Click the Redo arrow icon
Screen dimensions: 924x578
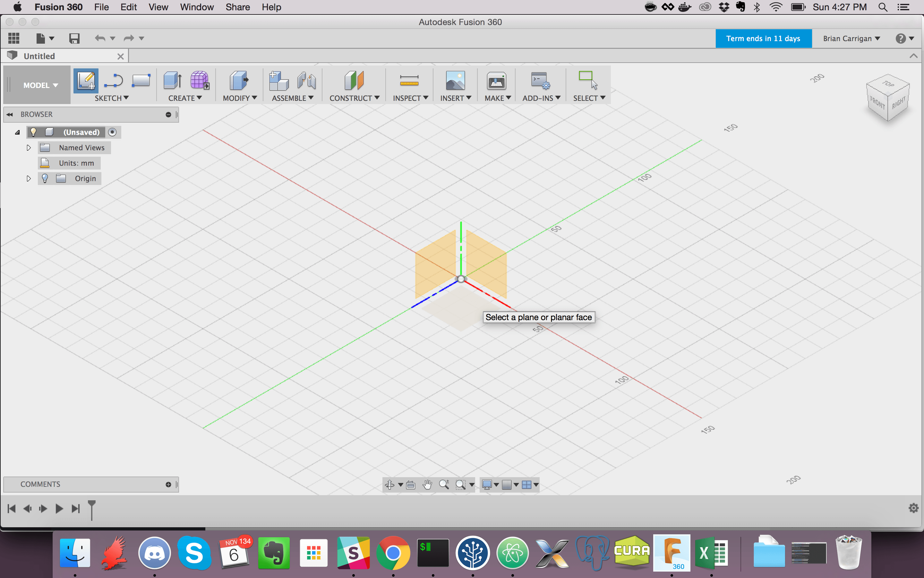point(129,38)
